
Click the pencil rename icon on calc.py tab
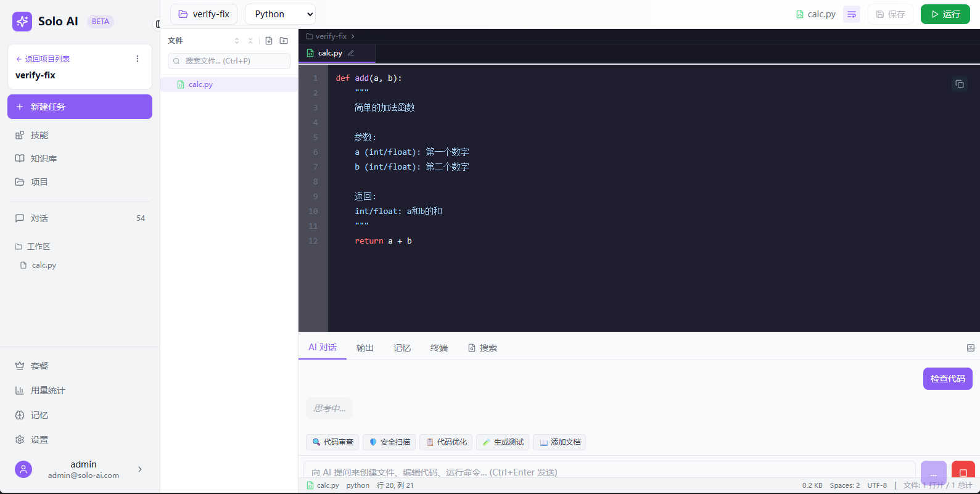(x=351, y=53)
